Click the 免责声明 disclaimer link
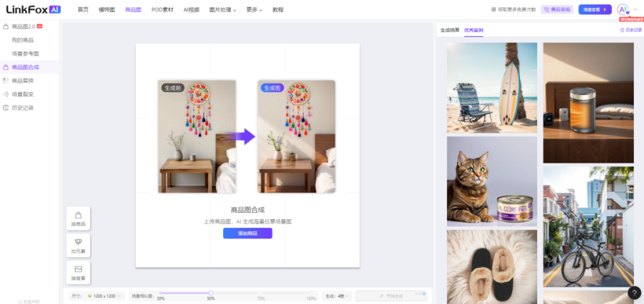The width and height of the screenshot is (644, 304). [29, 302]
